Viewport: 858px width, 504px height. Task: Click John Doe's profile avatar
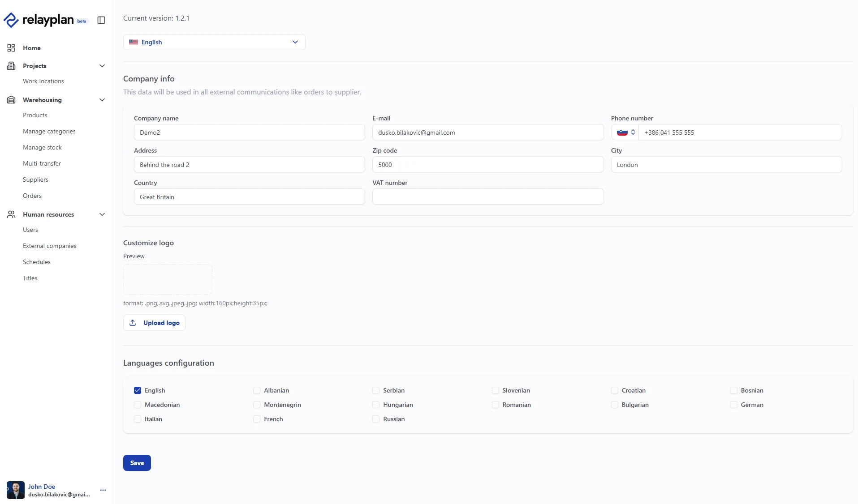tap(16, 490)
